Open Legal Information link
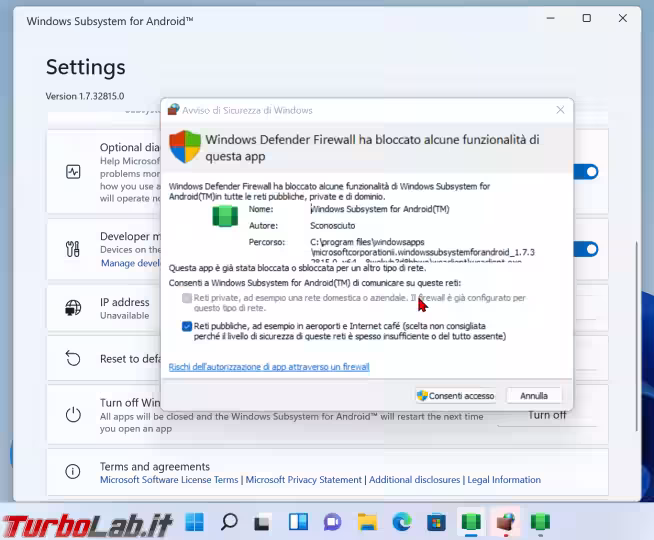The image size is (654, 540). tap(504, 480)
